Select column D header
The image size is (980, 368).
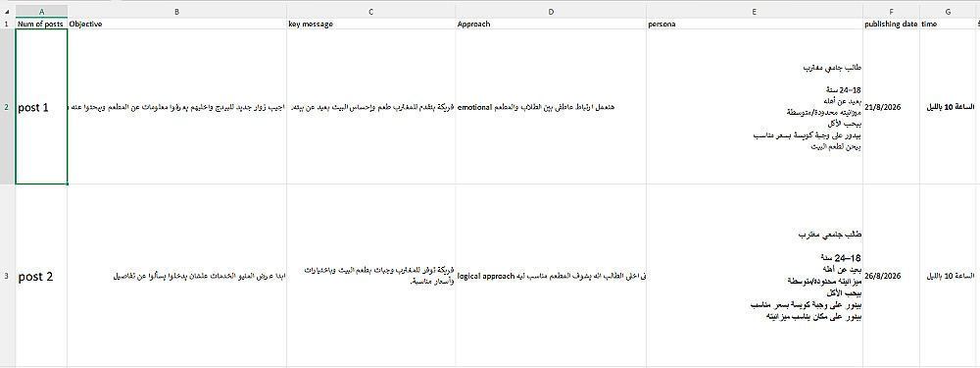[551, 12]
